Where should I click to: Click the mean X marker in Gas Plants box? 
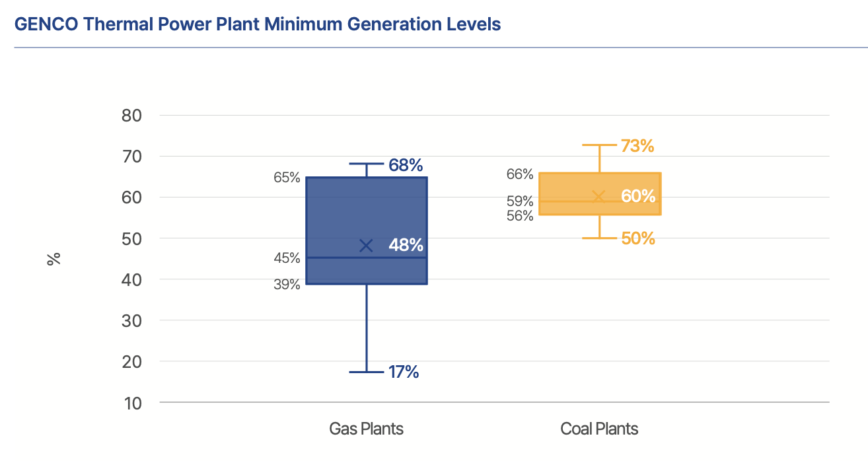[366, 246]
